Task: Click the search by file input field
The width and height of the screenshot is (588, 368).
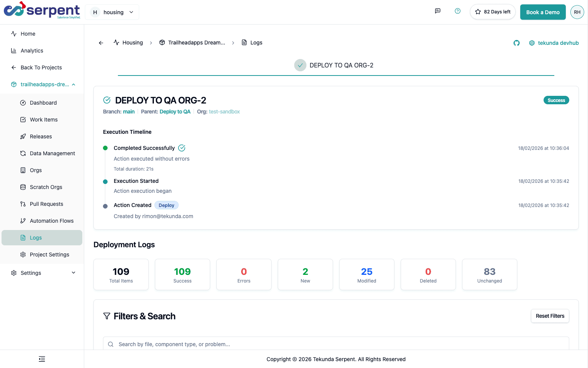Action: tap(336, 344)
